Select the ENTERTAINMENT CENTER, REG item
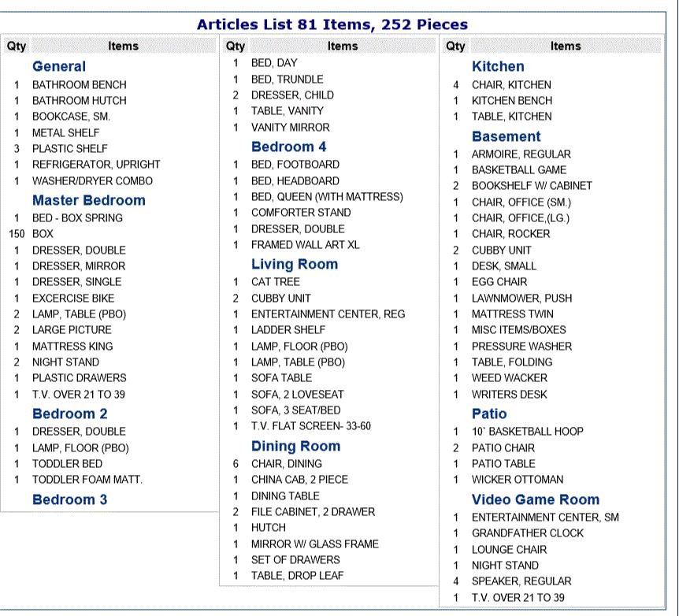Screen dimensions: 679x616 coord(328,314)
